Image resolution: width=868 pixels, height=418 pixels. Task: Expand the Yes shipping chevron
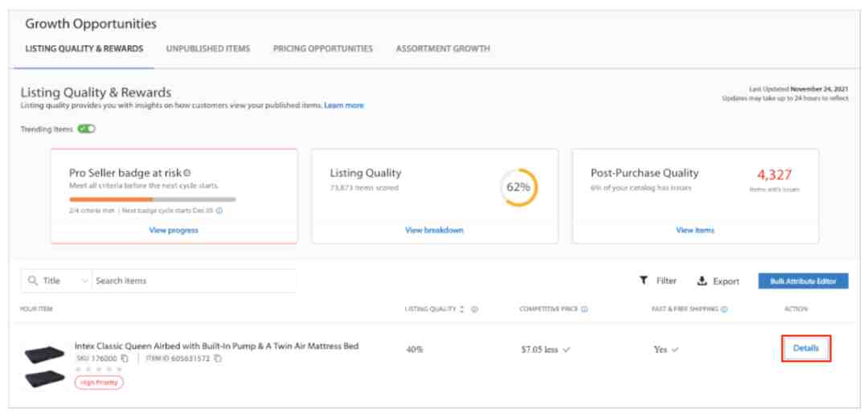(x=675, y=350)
